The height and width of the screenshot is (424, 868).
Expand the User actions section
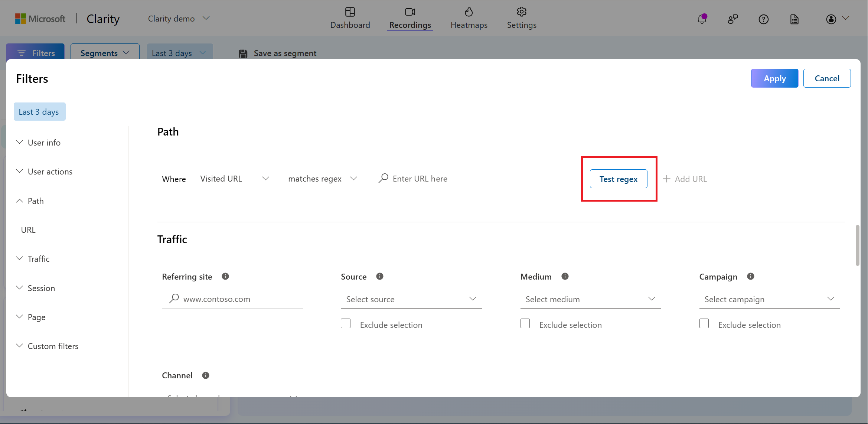pyautogui.click(x=45, y=172)
